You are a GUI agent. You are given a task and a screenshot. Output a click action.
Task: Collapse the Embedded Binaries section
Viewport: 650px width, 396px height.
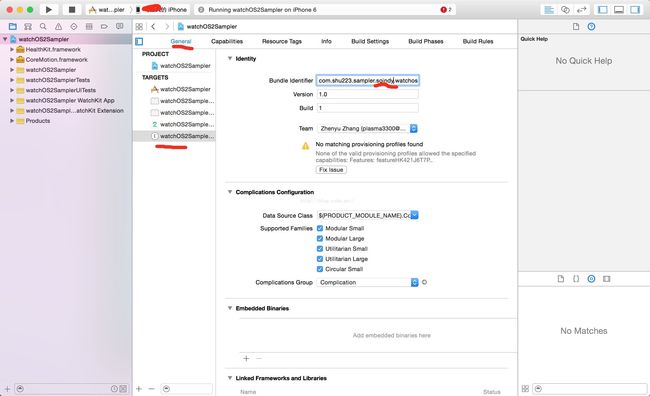(230, 308)
